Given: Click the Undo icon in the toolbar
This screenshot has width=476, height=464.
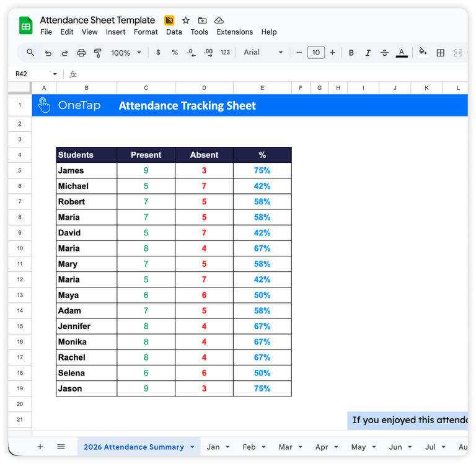Looking at the screenshot, I should pyautogui.click(x=48, y=53).
